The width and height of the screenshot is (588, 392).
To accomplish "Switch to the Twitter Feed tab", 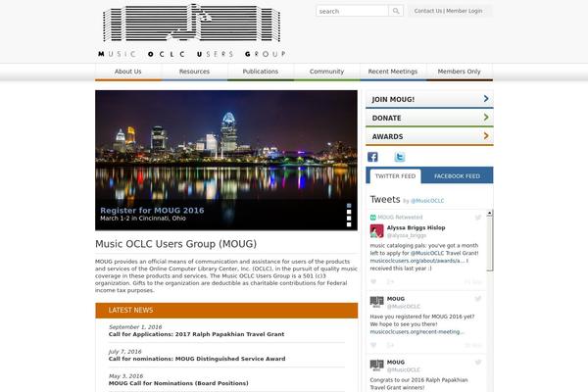I will pos(395,176).
